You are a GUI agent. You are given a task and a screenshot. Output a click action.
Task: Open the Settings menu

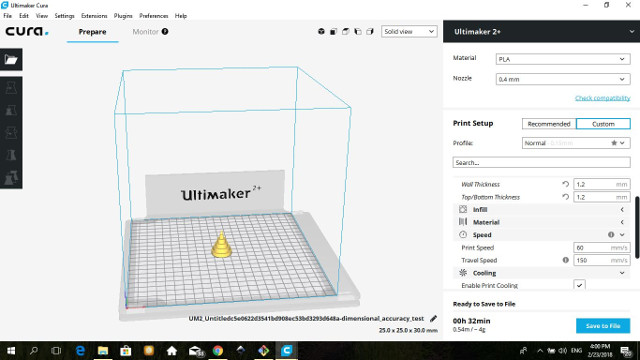tap(64, 16)
